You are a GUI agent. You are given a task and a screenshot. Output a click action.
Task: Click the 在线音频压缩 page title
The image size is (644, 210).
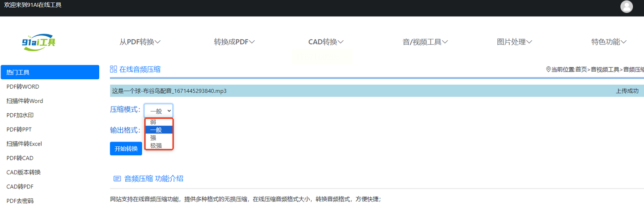pos(140,69)
